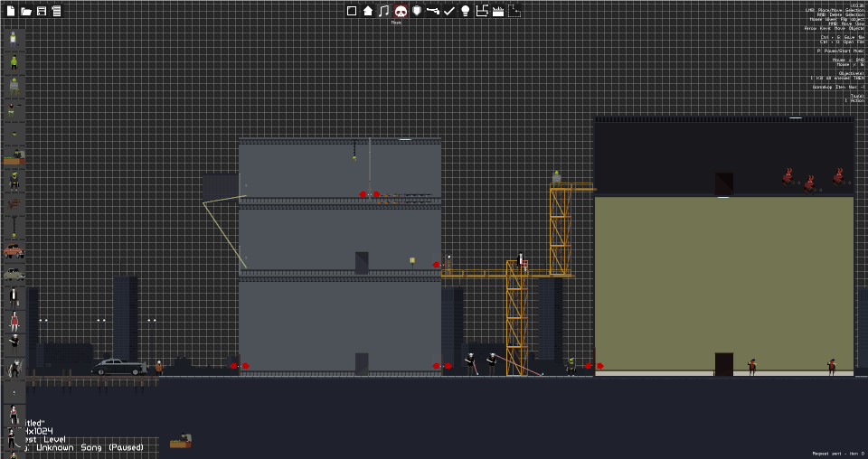Select the red skull enemies category

[x=401, y=11]
